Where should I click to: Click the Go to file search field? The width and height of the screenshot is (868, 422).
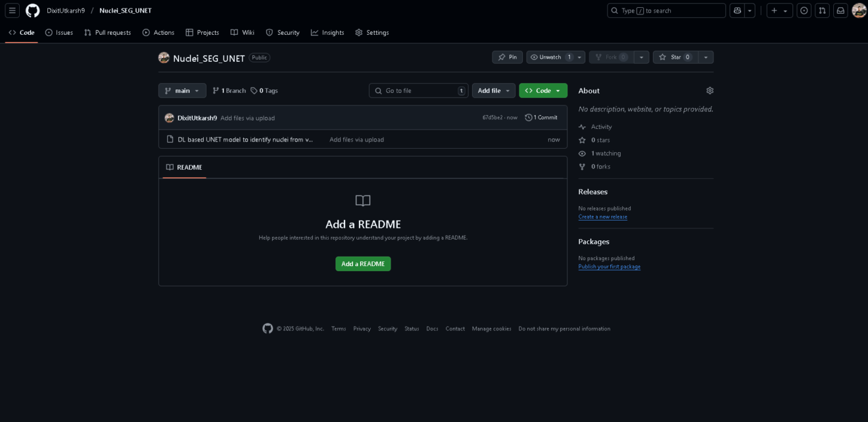418,91
